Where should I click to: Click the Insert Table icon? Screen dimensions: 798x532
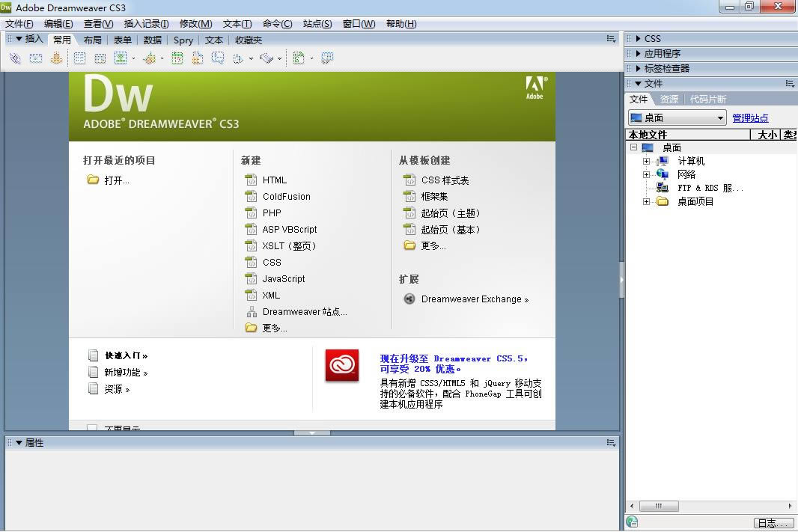click(x=79, y=58)
